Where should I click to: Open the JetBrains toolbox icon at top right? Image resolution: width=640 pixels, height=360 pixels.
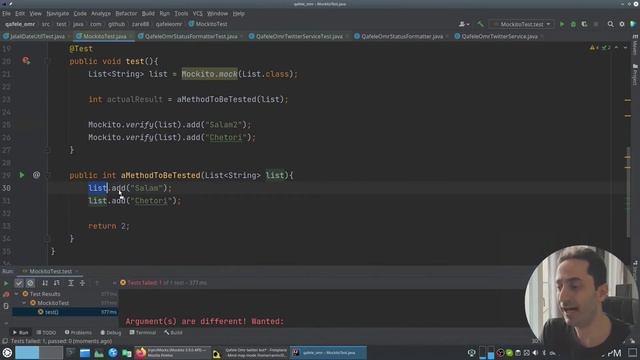[633, 24]
